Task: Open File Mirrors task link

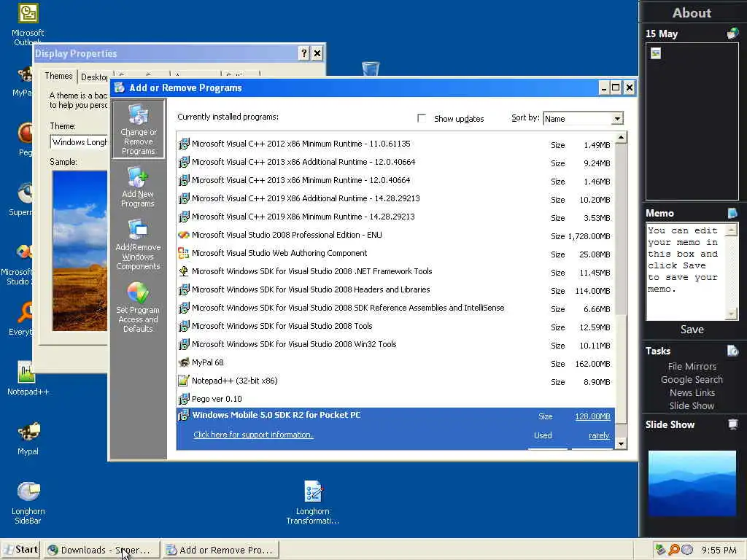Action: 692,366
